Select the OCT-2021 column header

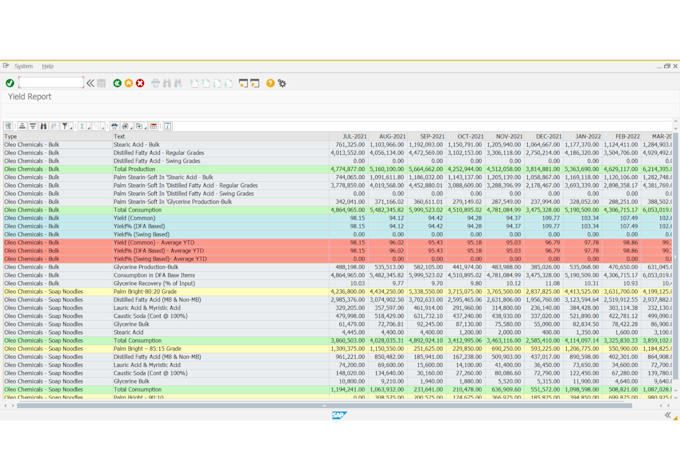pyautogui.click(x=465, y=136)
